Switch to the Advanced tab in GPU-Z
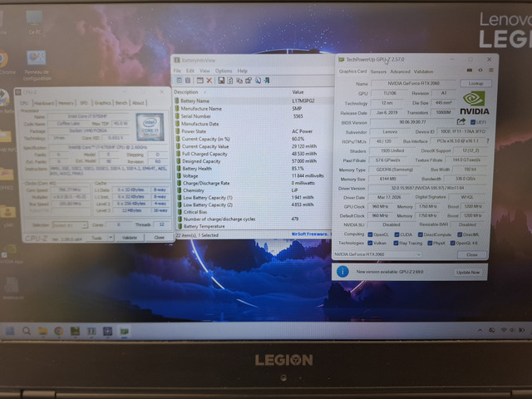 pyautogui.click(x=400, y=71)
